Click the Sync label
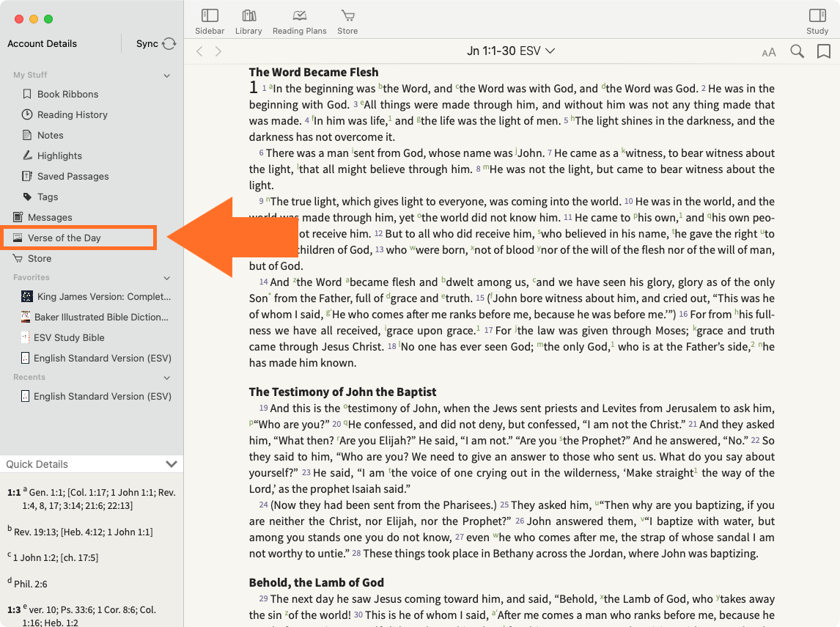This screenshot has height=627, width=840. coord(147,43)
